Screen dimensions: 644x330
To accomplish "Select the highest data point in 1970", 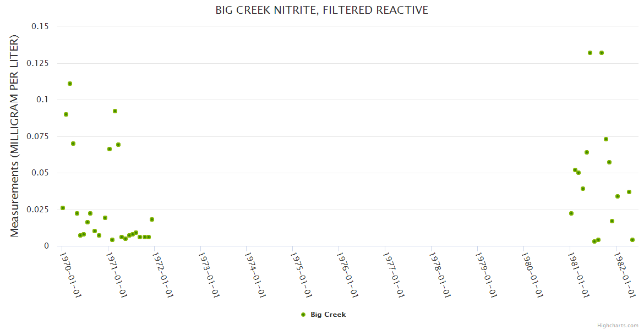I will tap(70, 84).
